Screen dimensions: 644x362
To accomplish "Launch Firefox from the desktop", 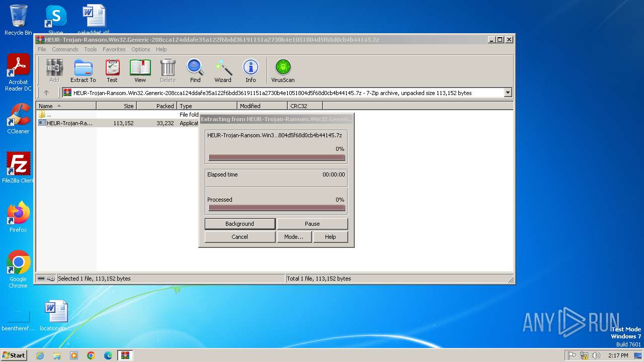I will pos(18,217).
